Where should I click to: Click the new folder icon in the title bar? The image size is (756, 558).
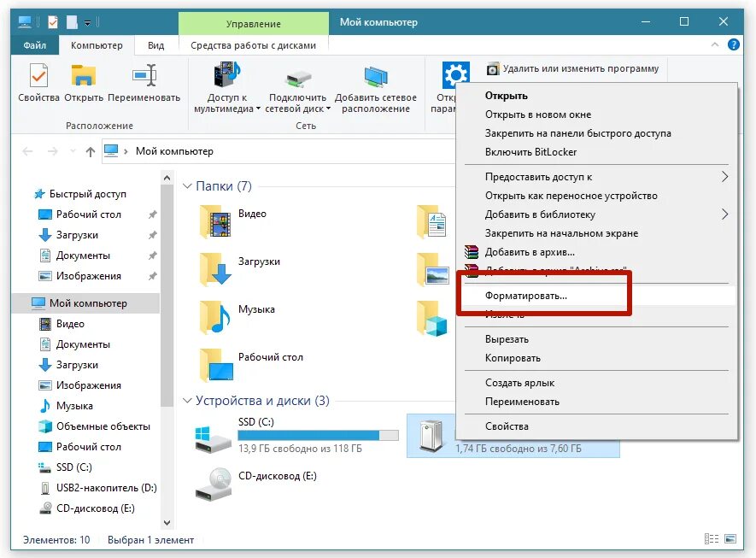tap(72, 22)
